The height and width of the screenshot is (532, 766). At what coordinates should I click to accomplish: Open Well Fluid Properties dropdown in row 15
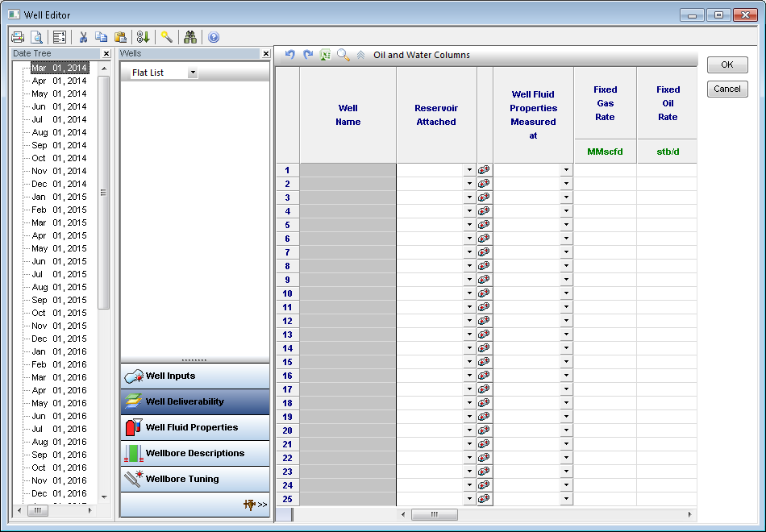click(x=566, y=361)
